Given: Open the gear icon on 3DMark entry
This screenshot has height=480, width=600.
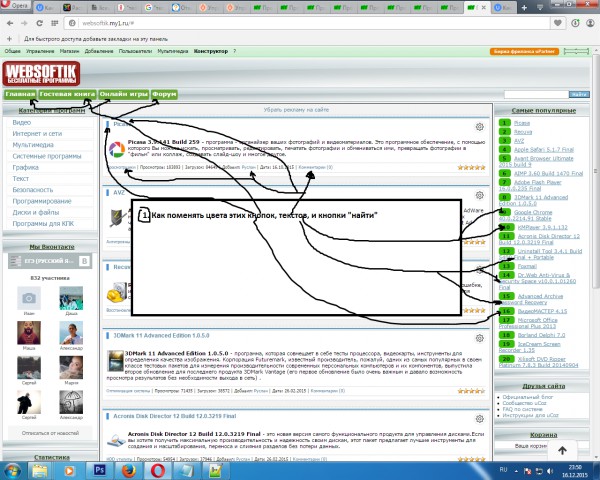Looking at the screenshot, I should click(x=479, y=338).
